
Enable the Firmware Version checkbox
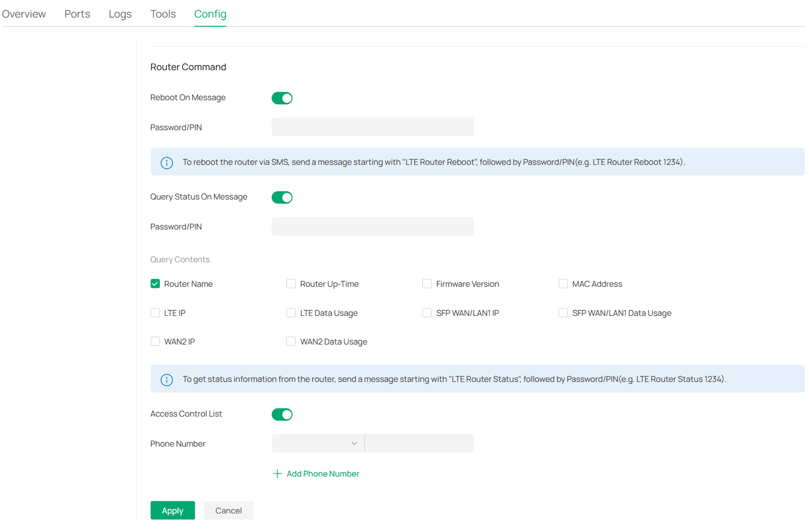click(x=427, y=284)
